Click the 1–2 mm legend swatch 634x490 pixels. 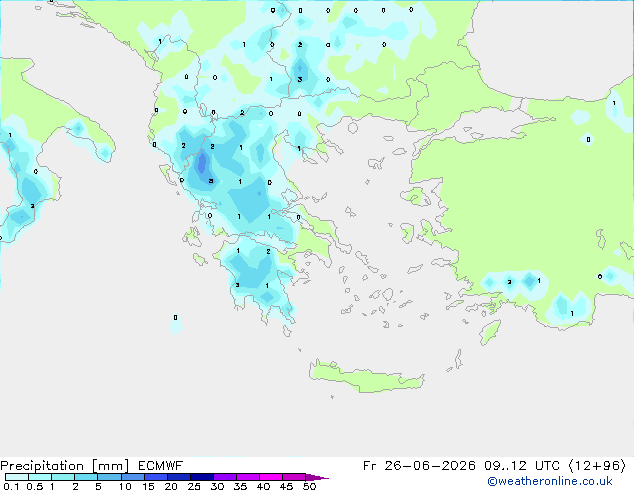click(63, 477)
